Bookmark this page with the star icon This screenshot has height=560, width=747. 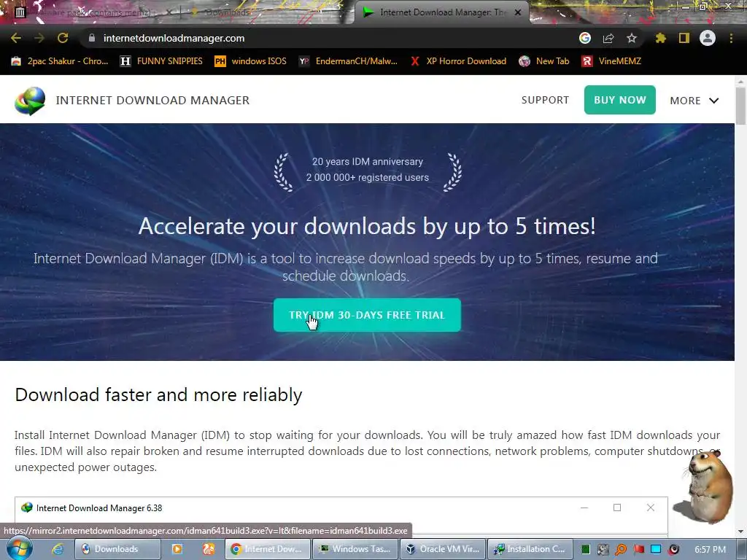click(632, 38)
